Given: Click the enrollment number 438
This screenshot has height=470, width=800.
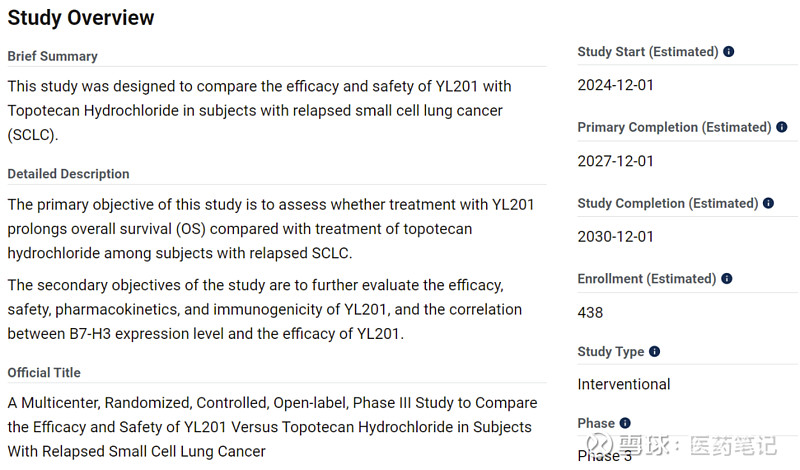Looking at the screenshot, I should pos(590,312).
